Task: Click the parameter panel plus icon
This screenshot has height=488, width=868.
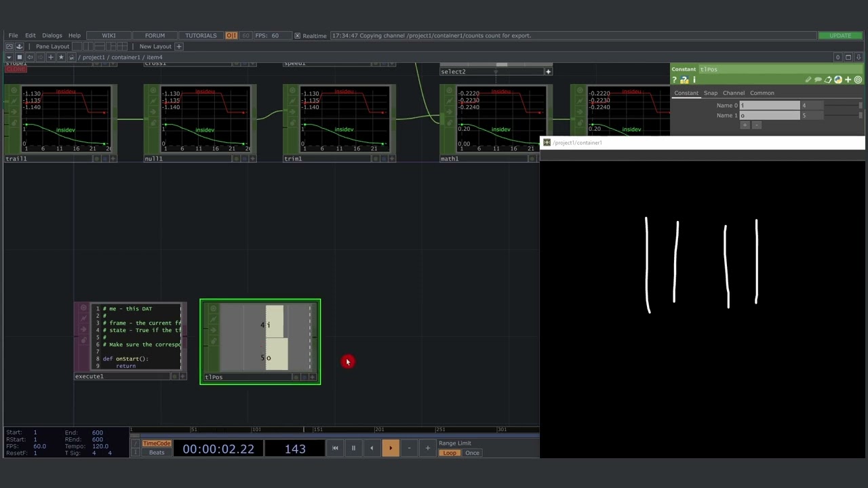Action: (x=848, y=80)
